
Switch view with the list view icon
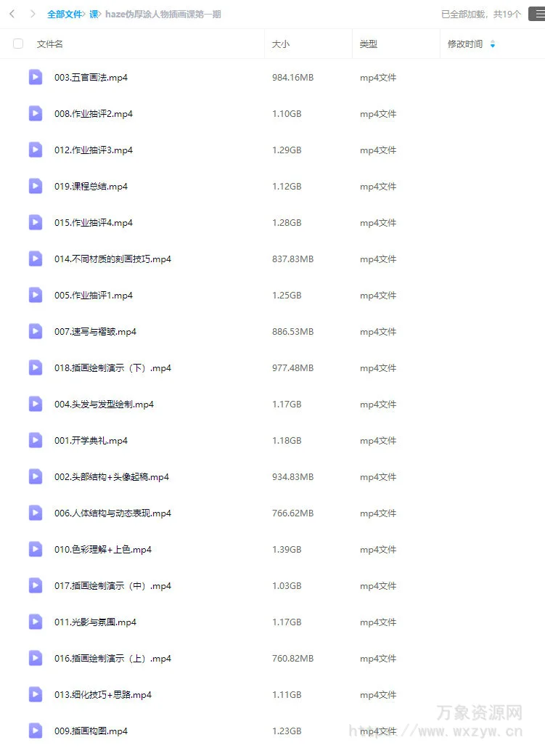pos(538,14)
